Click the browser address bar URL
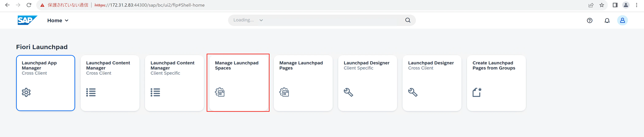 click(149, 5)
